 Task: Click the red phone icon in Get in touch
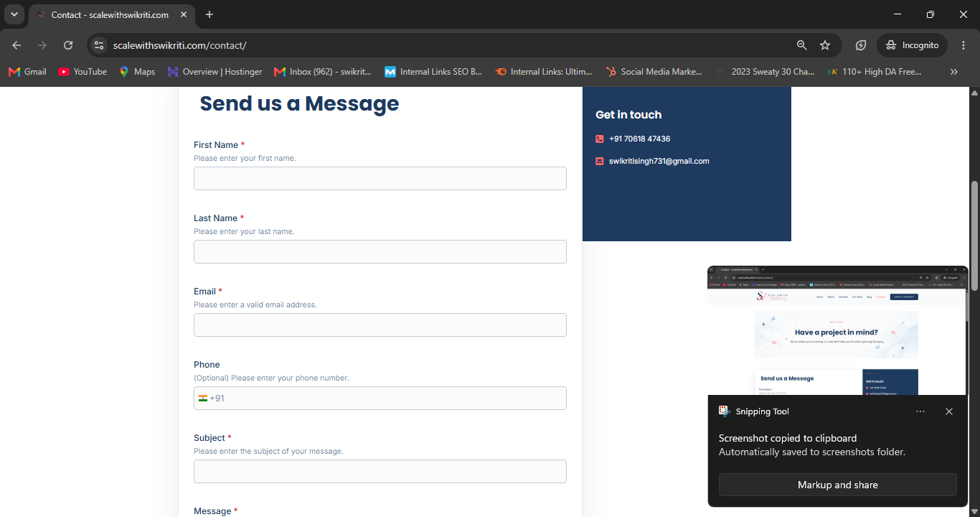tap(600, 139)
